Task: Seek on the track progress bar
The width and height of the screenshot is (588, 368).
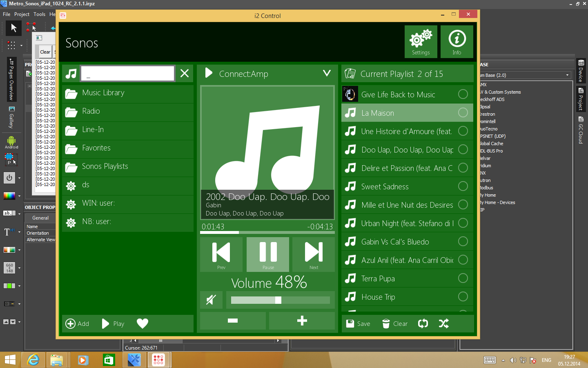Action: (x=267, y=232)
